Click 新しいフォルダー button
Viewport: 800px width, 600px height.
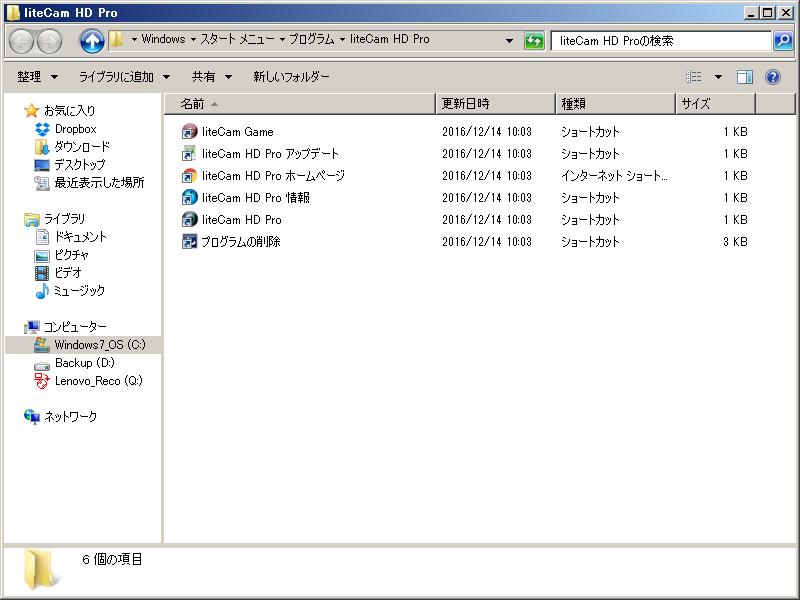coord(291,77)
